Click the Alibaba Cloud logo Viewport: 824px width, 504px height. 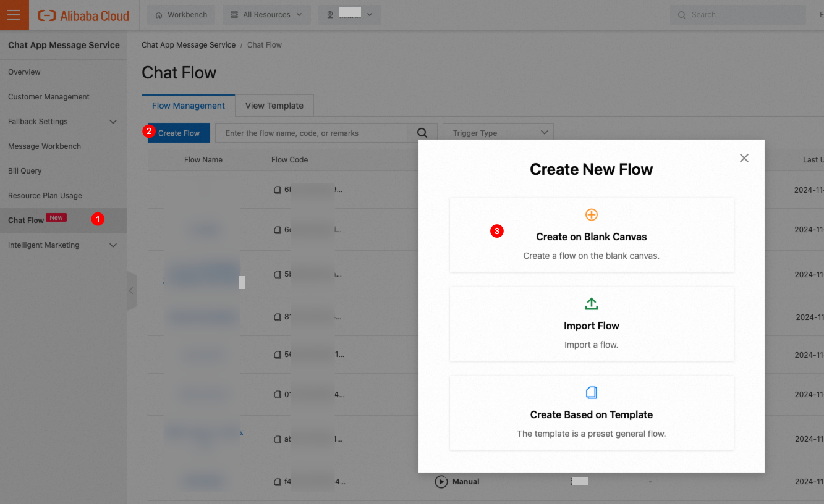(x=83, y=15)
